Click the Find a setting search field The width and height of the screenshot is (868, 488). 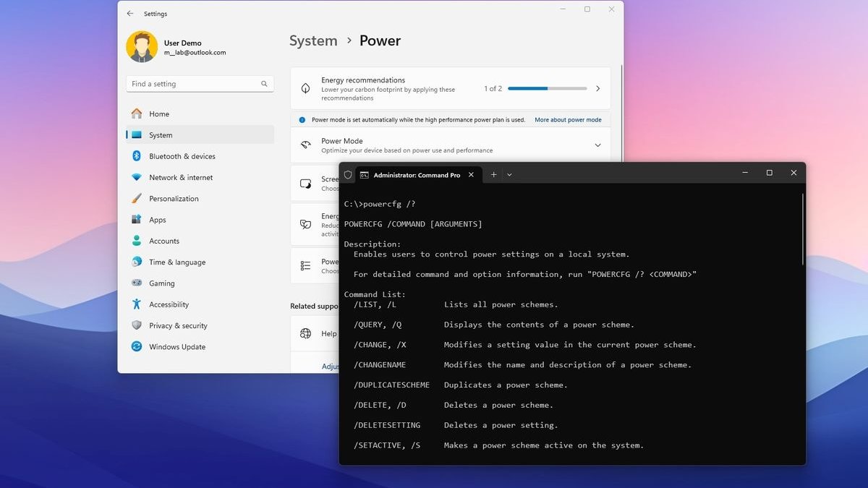[200, 84]
